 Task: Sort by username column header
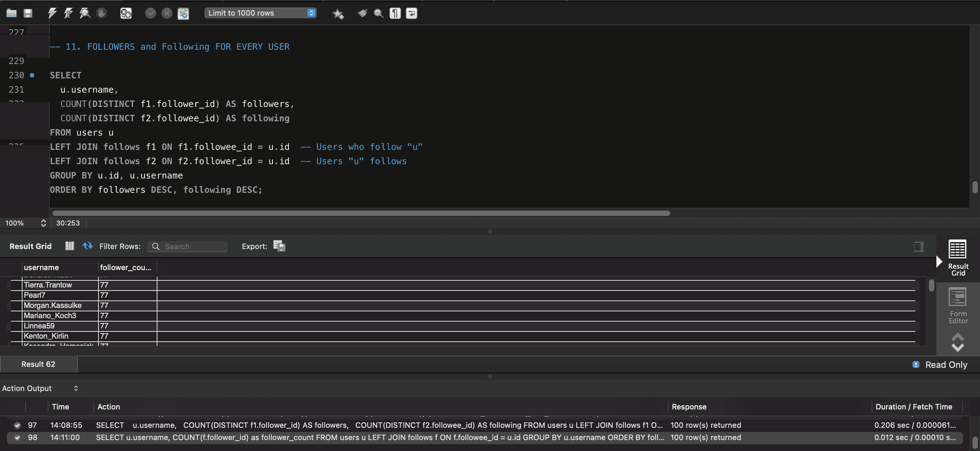[x=60, y=267]
